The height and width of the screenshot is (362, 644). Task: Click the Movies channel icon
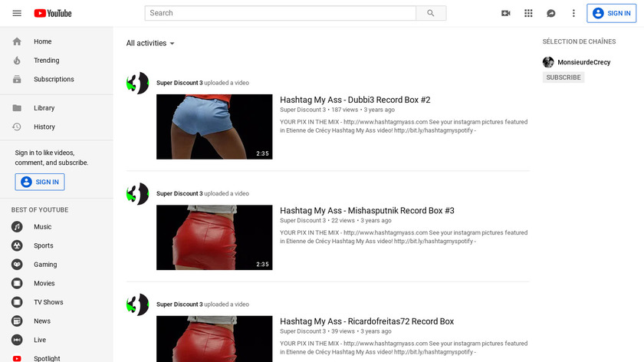point(17,284)
